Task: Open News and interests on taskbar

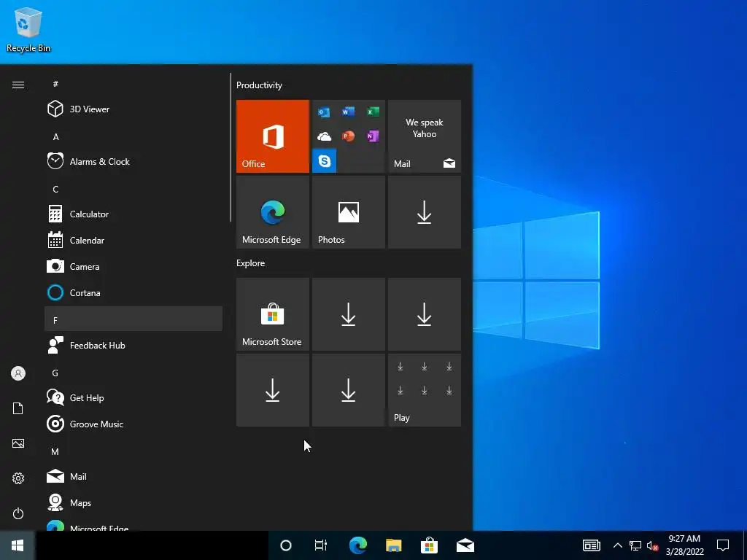Action: point(591,545)
